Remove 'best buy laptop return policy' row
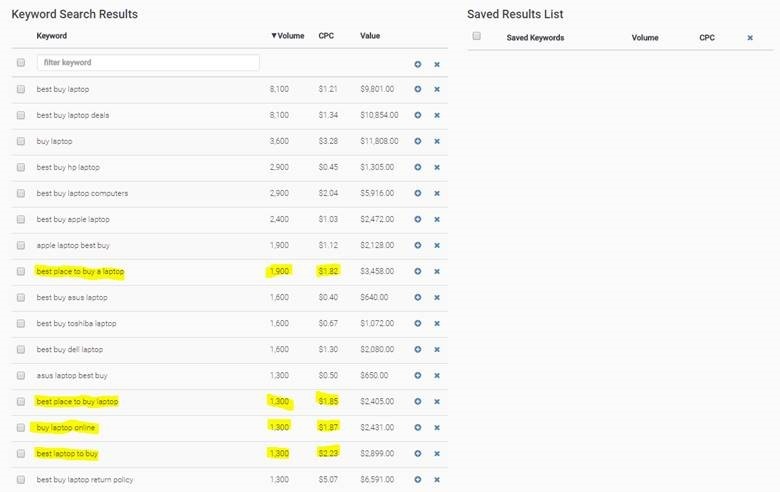The height and width of the screenshot is (492, 780). [x=437, y=480]
